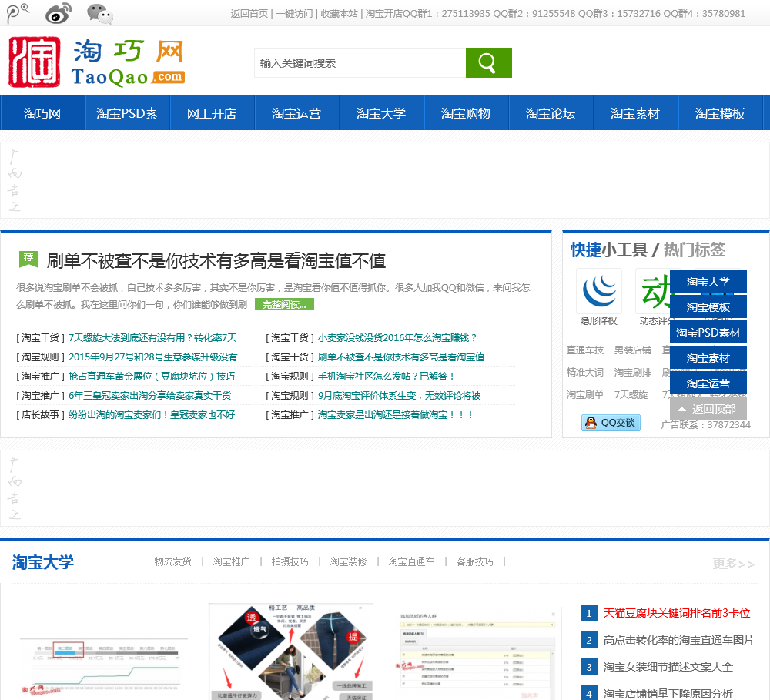Open article 淘宝卖家是出淘还是接着做淘宝
770x700 pixels.
[395, 414]
